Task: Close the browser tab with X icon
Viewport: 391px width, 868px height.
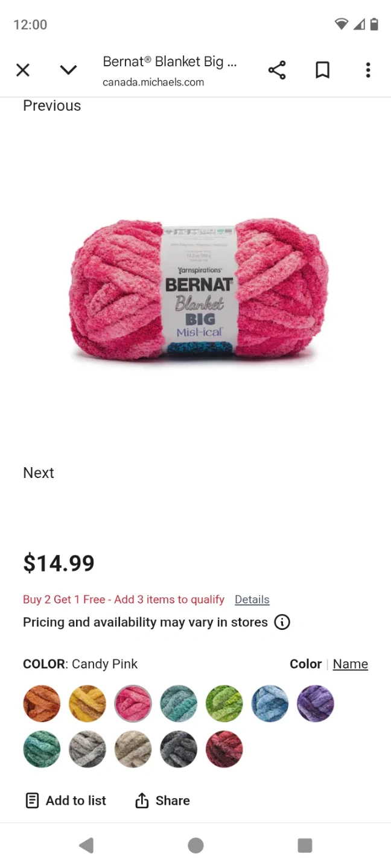Action: tap(23, 71)
